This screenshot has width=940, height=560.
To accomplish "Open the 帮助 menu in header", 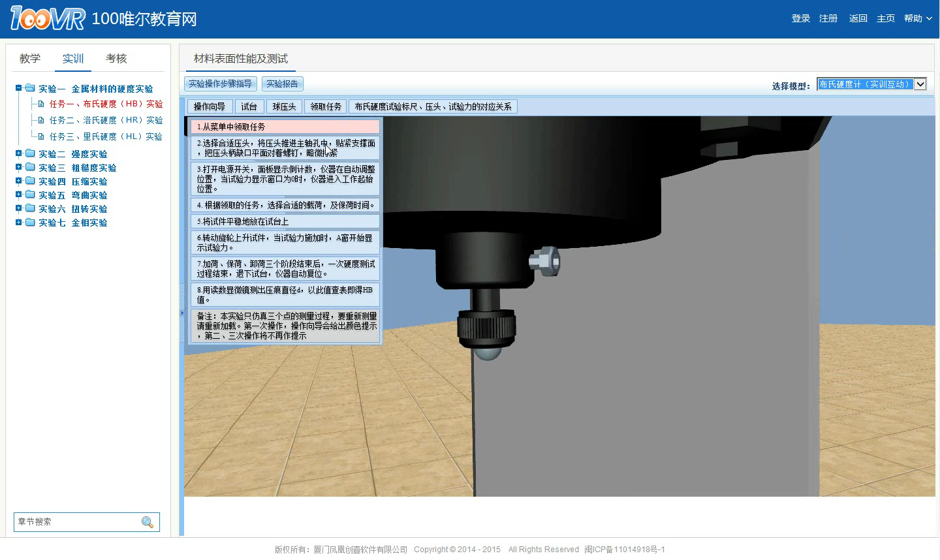I will pos(917,18).
